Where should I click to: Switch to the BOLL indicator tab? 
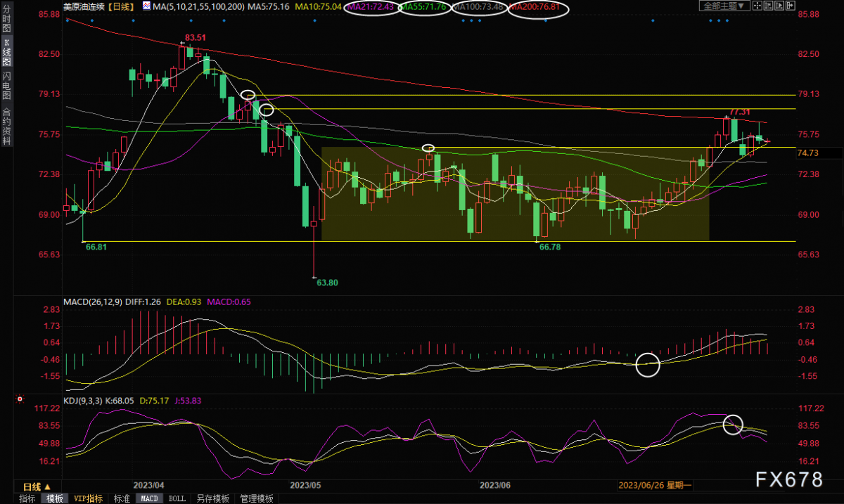(177, 498)
